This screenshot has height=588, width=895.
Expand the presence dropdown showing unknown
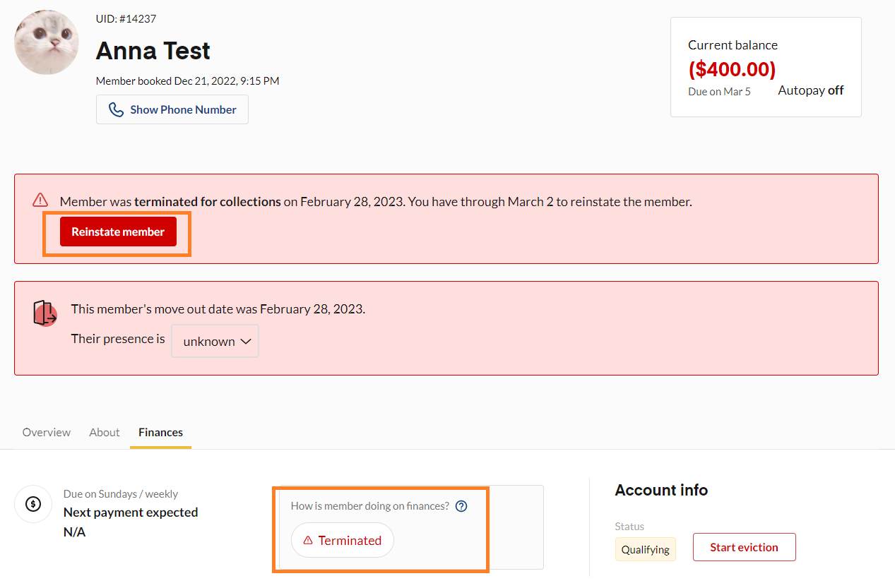215,341
